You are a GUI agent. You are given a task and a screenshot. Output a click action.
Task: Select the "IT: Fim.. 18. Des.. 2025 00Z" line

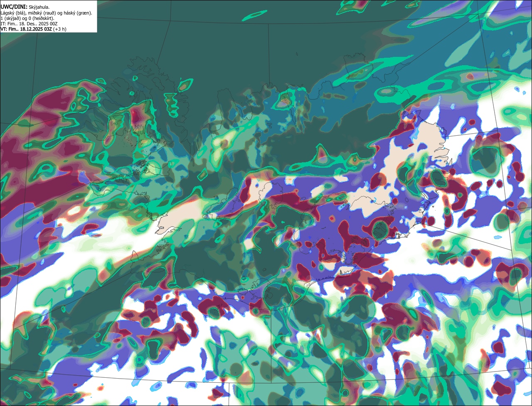tap(29, 24)
